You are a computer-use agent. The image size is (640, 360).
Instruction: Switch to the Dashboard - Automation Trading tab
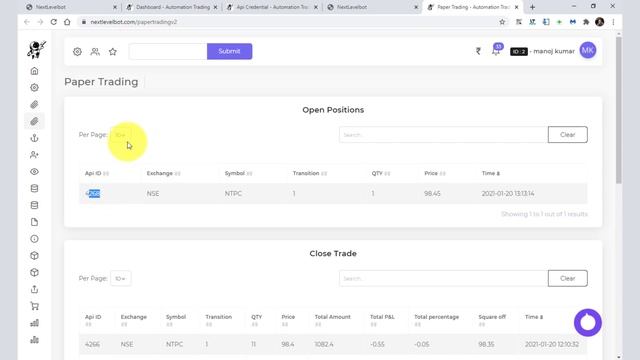click(172, 7)
